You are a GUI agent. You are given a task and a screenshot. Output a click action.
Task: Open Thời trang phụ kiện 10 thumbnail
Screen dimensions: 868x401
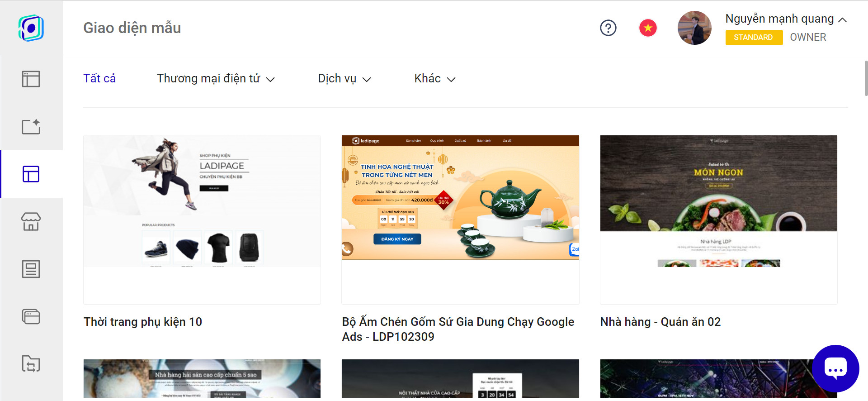202,220
